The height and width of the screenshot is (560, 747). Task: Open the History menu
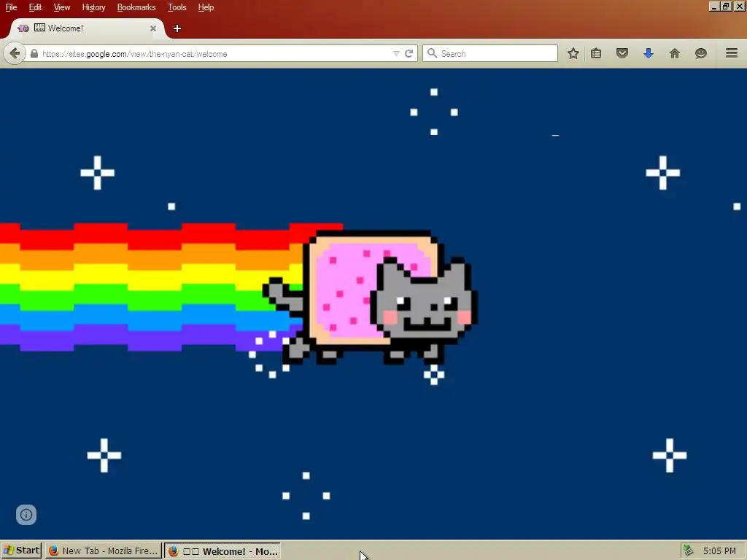(x=93, y=7)
